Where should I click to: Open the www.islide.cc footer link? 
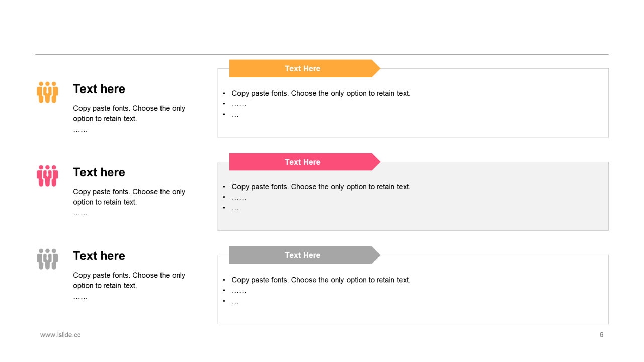[60, 335]
